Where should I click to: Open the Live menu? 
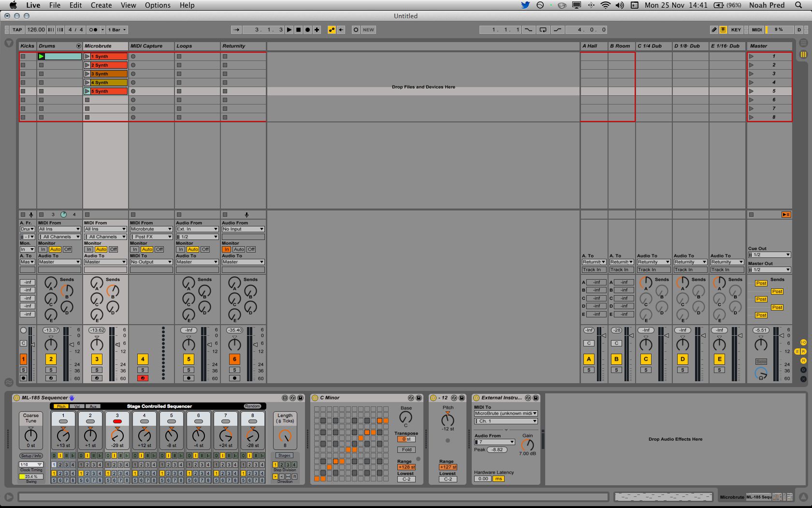pyautogui.click(x=33, y=5)
